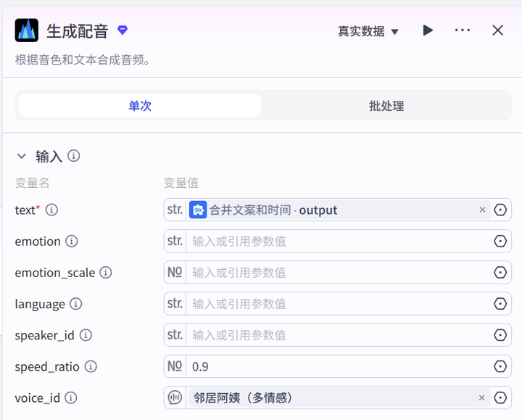This screenshot has height=420, width=522.
Task: Close the 生成配音 panel
Action: tap(497, 30)
